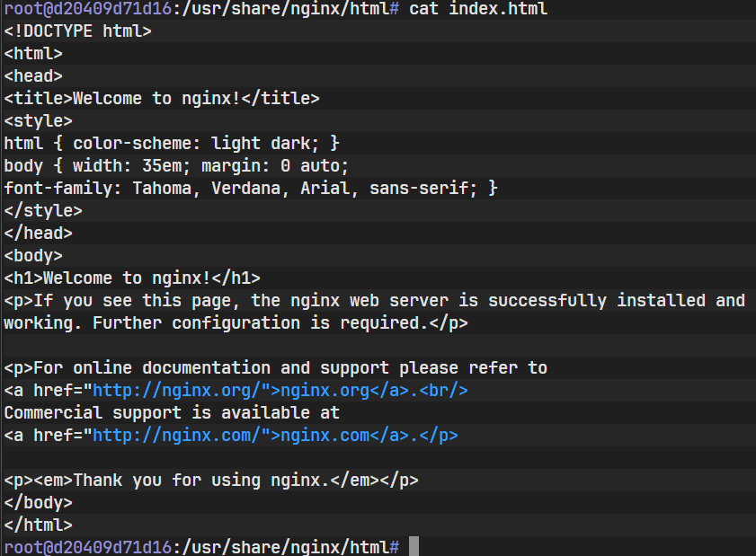Click the '</body>' closing tag line
This screenshot has width=756, height=556.
pos(38,502)
